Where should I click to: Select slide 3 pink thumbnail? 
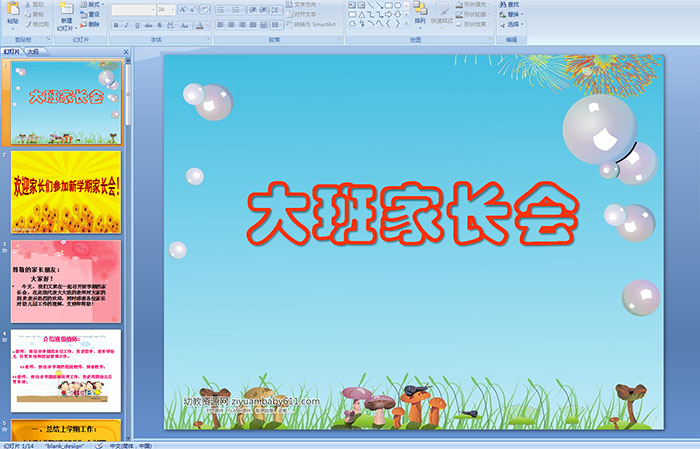(x=66, y=281)
